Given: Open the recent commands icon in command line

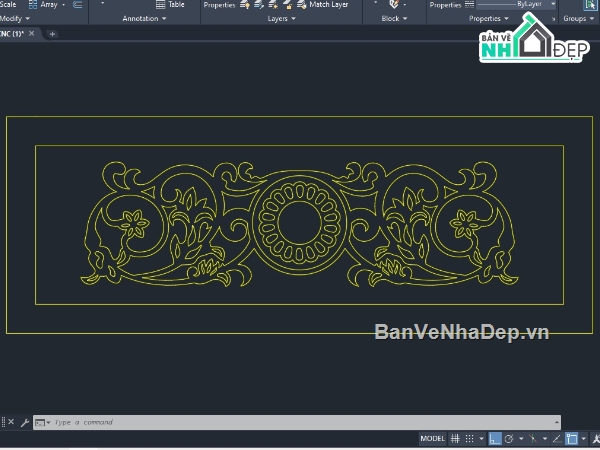Looking at the screenshot, I should [x=41, y=423].
